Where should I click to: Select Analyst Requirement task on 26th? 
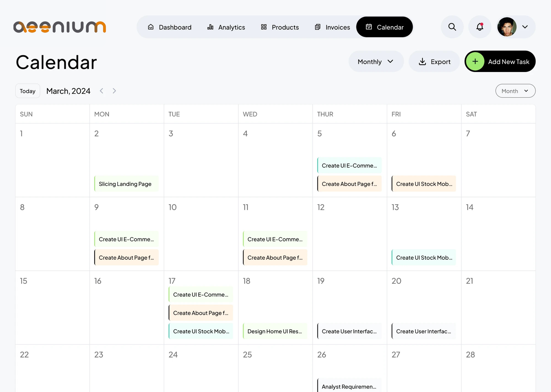pos(349,386)
